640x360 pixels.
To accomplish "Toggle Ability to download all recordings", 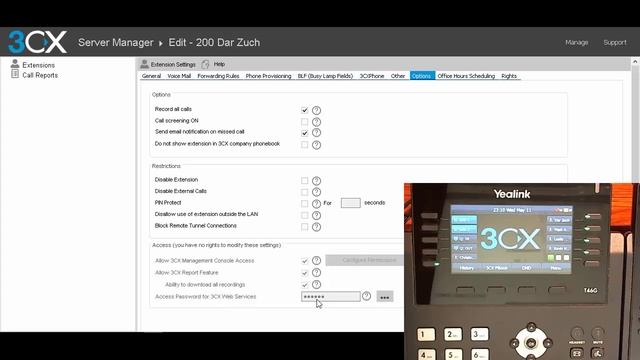I will click(304, 284).
